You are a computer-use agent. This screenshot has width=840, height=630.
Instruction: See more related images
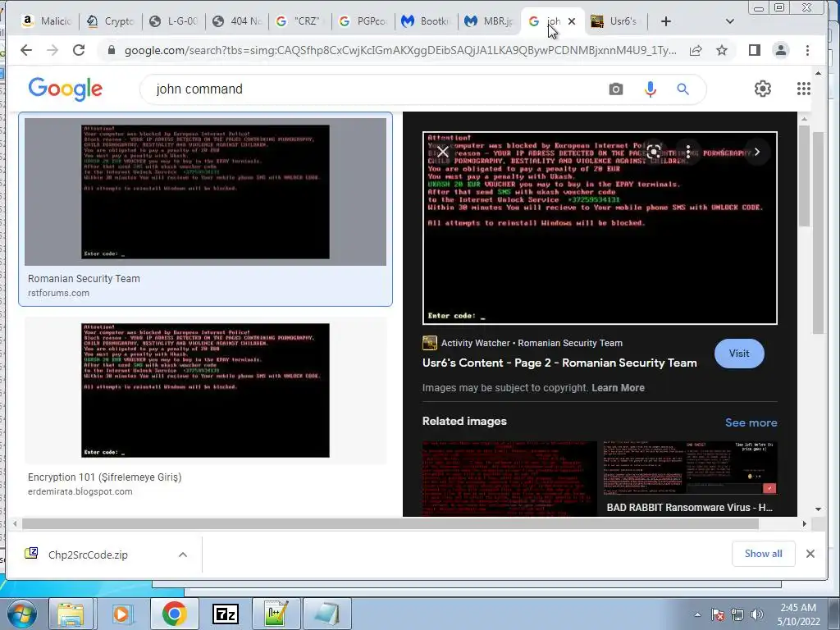[x=751, y=422]
